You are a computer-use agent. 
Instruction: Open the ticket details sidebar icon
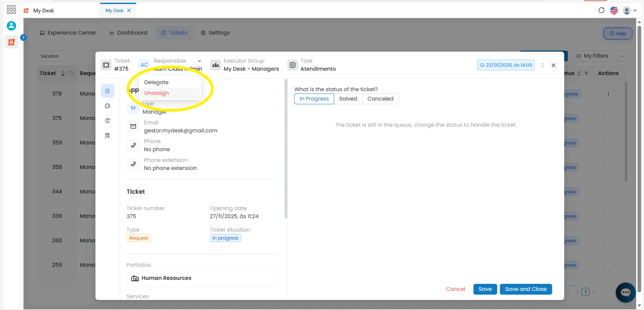[x=107, y=91]
